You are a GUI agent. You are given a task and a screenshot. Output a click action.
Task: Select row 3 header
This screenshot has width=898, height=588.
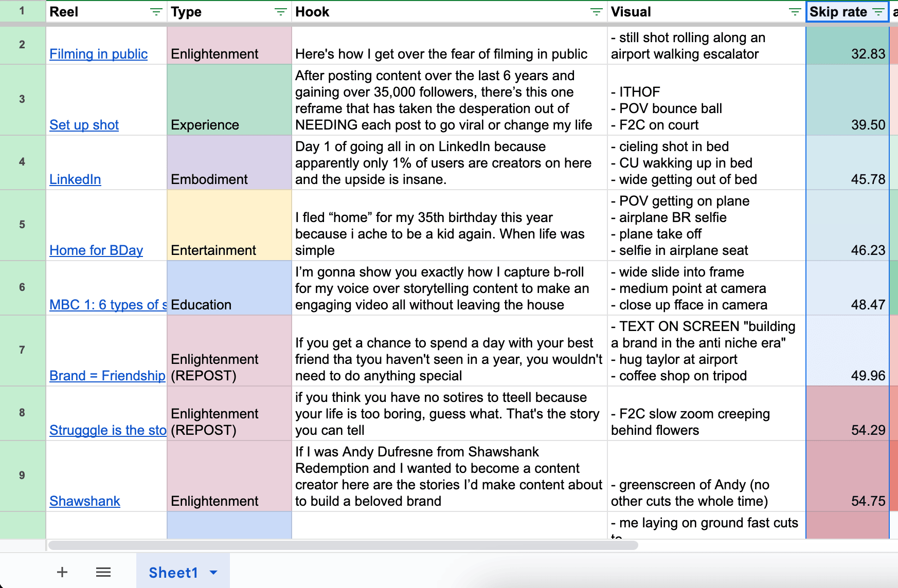pos(22,99)
